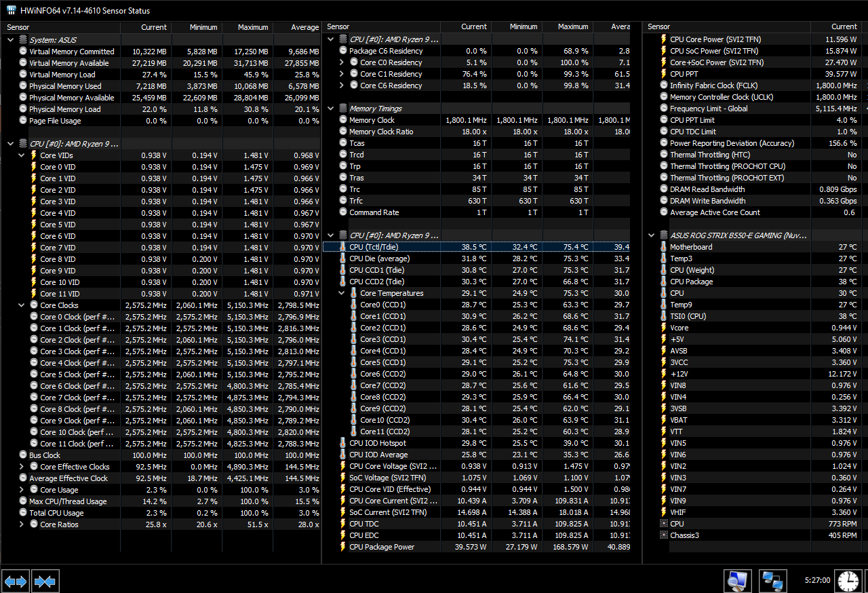The height and width of the screenshot is (593, 868).
Task: Select the Core10 (CCD2) temperature row
Action: pos(477,420)
